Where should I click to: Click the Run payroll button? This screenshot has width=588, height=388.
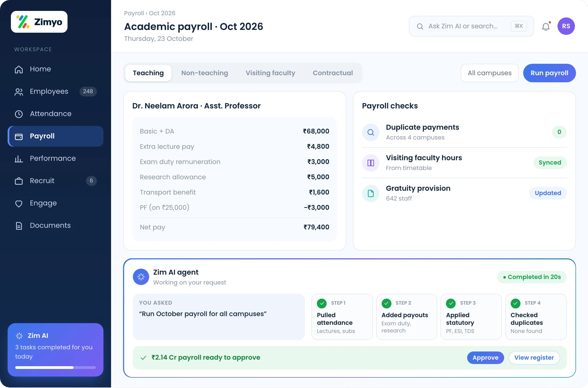549,73
